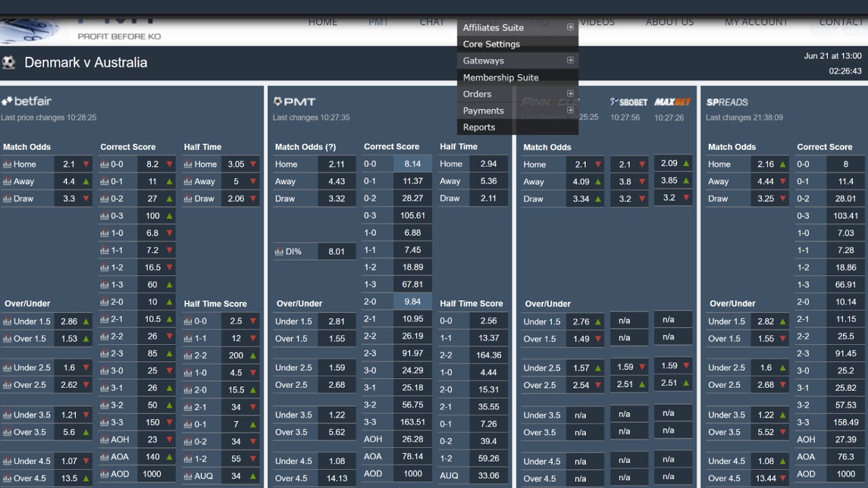Click the 59.26 value for Half Time 1-2

(488, 459)
